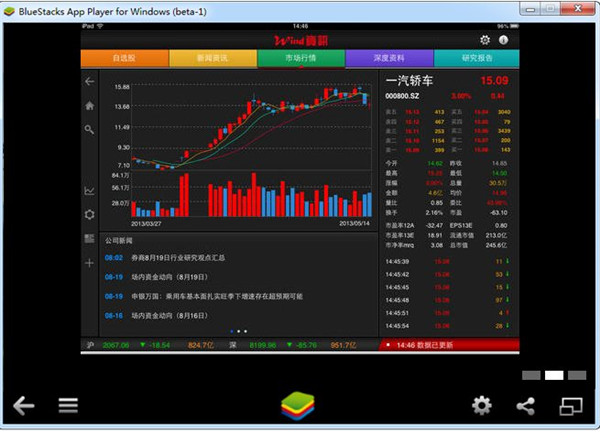Click the chart start date 2013/03/27
This screenshot has width=600, height=432.
click(x=146, y=223)
